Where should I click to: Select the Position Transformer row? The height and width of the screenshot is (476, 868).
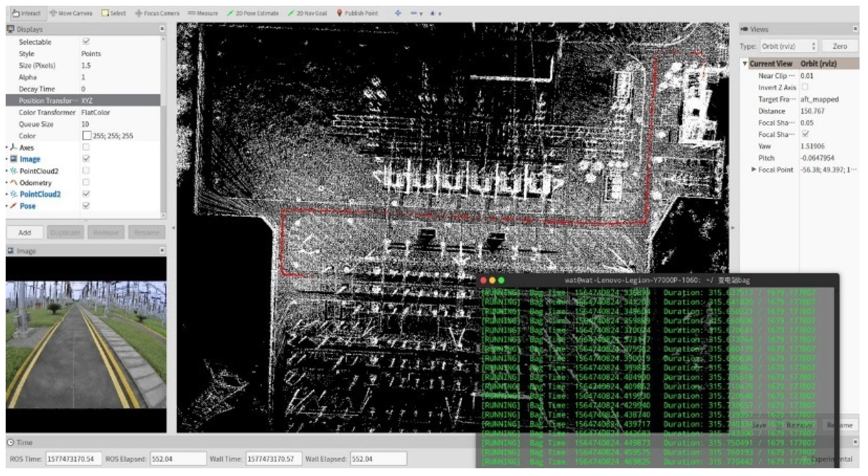(45, 100)
